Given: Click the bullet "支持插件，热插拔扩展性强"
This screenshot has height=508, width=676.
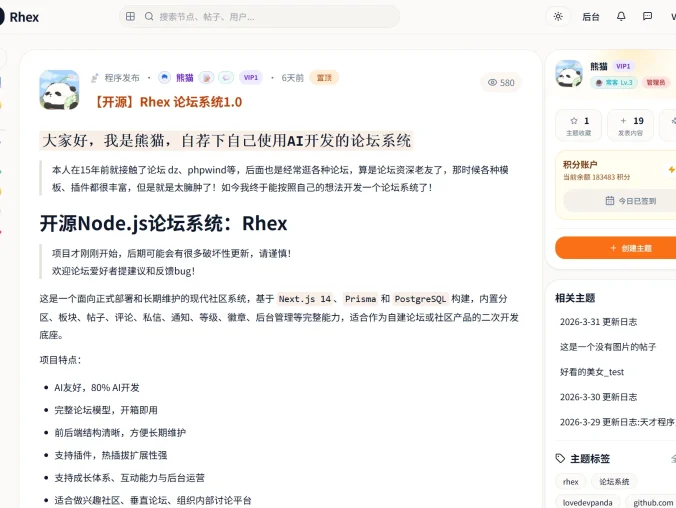Looking at the screenshot, I should (111, 455).
